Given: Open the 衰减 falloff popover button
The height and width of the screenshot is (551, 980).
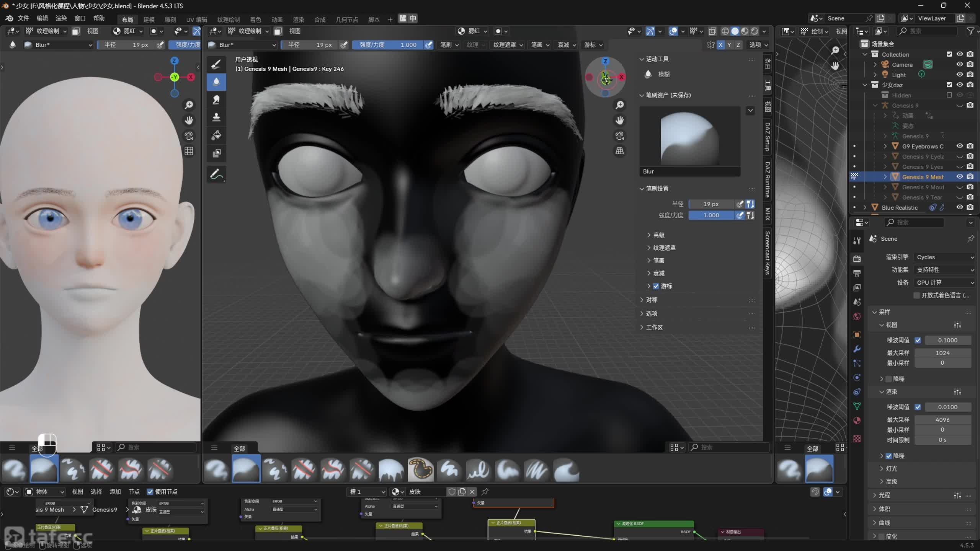Looking at the screenshot, I should 567,45.
